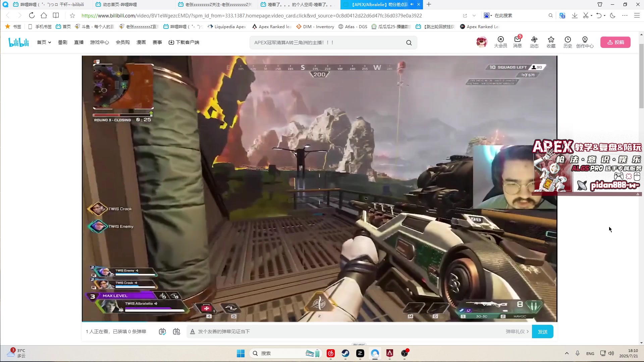This screenshot has height=362, width=644.
Task: Expand address bar dropdown chevron
Action: (474, 15)
